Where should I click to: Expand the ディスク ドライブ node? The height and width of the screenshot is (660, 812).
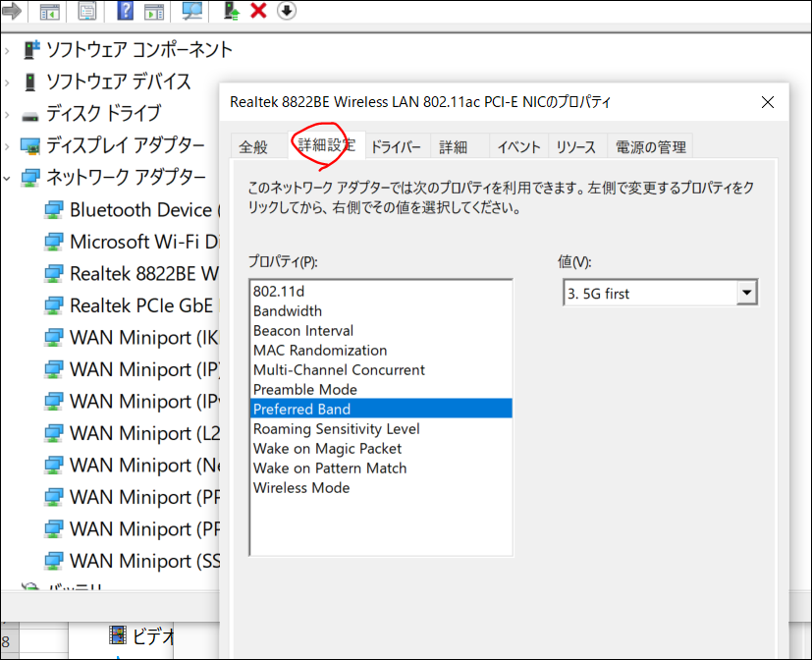click(7, 115)
